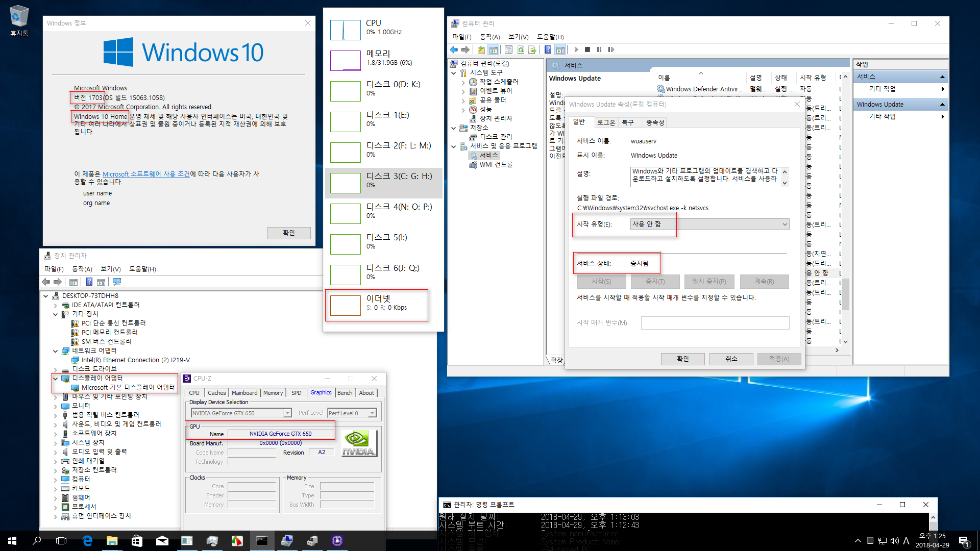Viewport: 980px width, 551px height.
Task: Select WMI 컨트롤 tree node
Action: click(x=496, y=164)
